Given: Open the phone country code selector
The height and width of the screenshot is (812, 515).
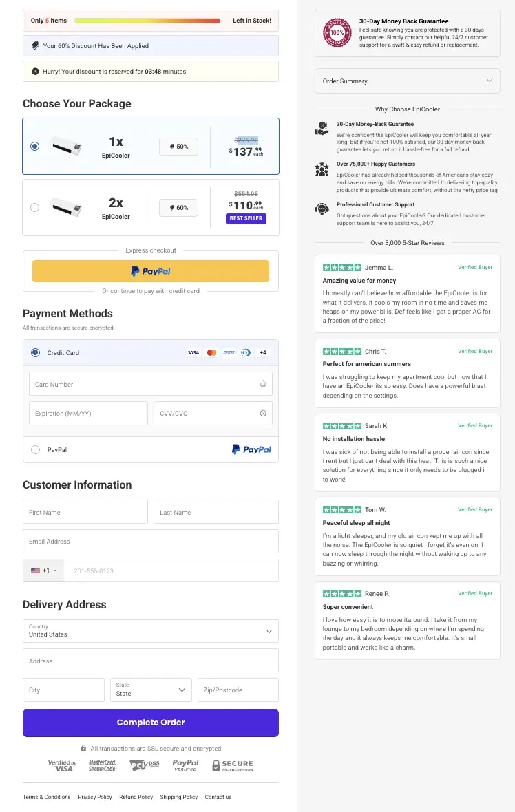Looking at the screenshot, I should 43,570.
